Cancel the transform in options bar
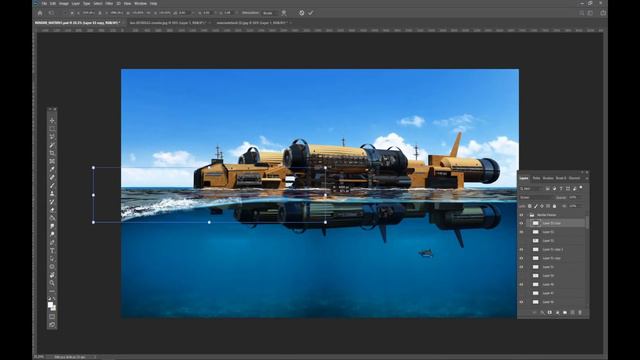640x360 pixels. click(x=302, y=13)
